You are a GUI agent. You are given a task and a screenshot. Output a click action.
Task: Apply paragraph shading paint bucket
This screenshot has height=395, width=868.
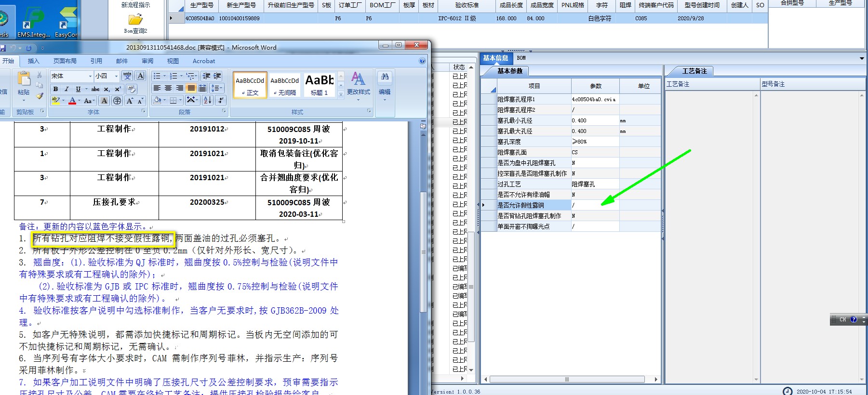157,100
